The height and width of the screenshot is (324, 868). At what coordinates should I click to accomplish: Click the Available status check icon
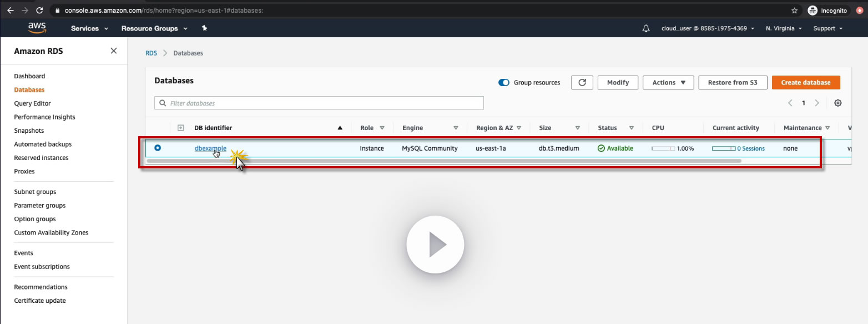601,148
